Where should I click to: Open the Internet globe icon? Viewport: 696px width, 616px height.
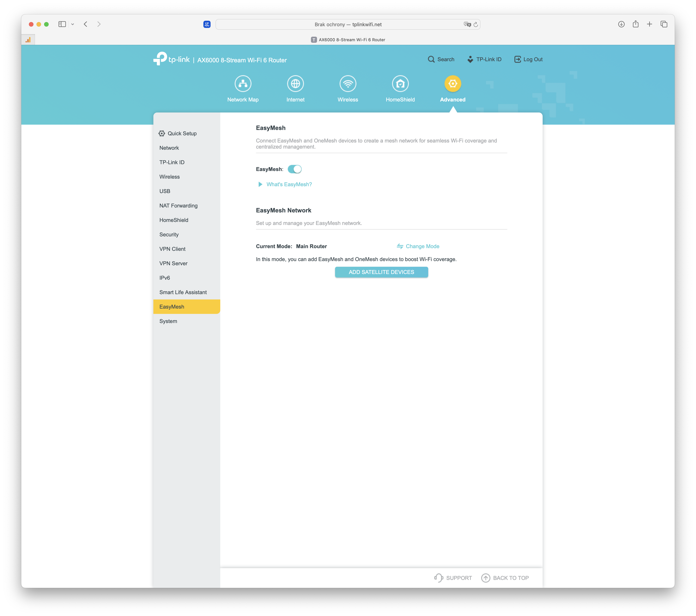(295, 83)
